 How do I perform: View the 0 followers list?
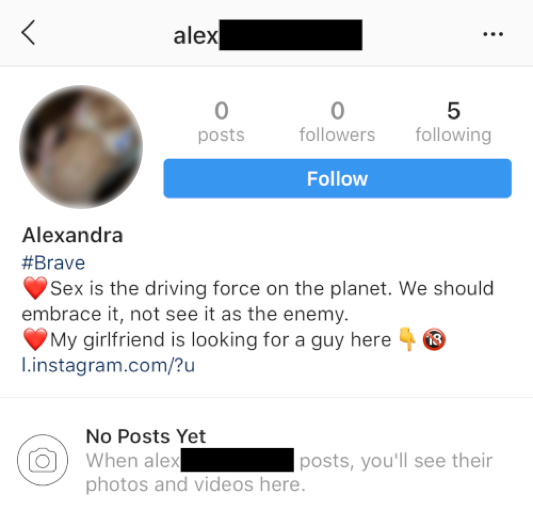(337, 122)
